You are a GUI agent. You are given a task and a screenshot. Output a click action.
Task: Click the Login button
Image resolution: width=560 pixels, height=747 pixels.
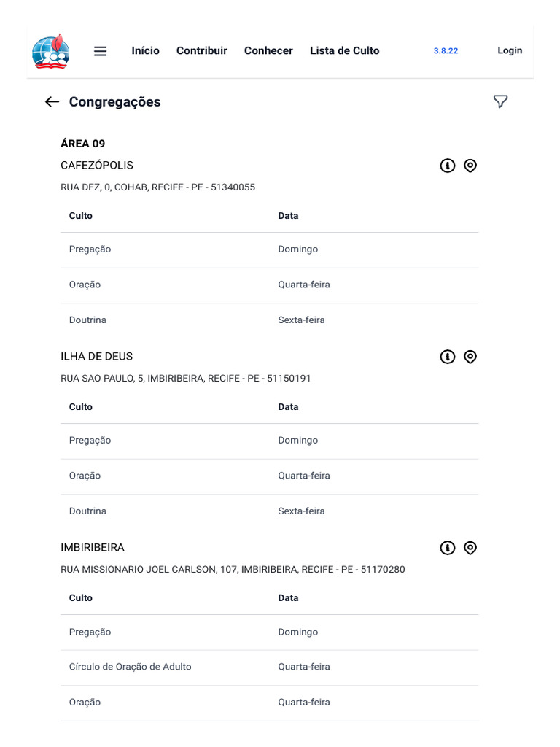[x=510, y=51]
